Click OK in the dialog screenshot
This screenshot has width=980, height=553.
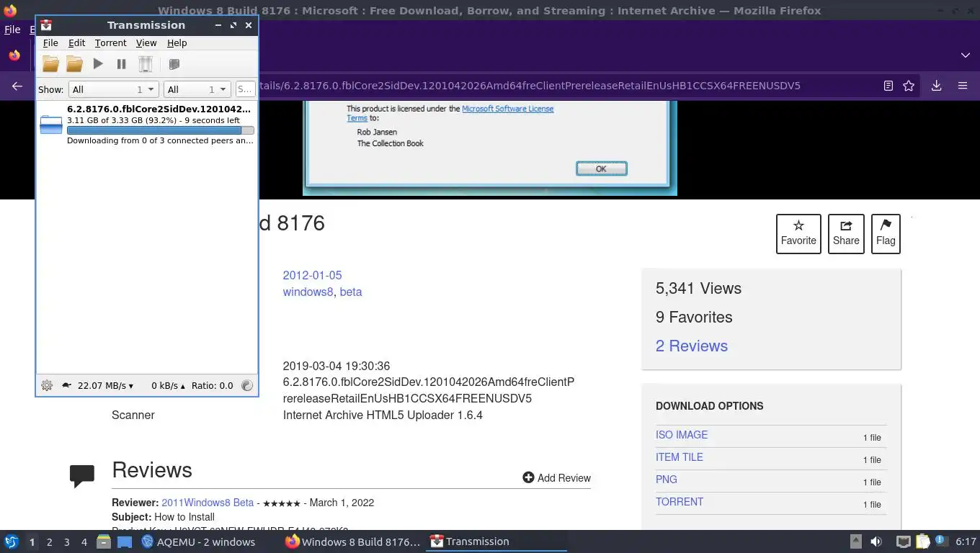[601, 168]
